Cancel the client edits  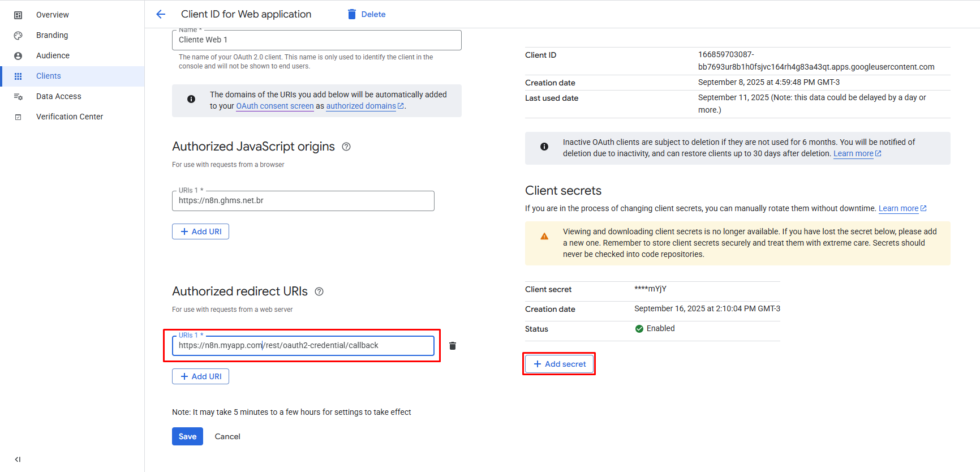tap(227, 436)
